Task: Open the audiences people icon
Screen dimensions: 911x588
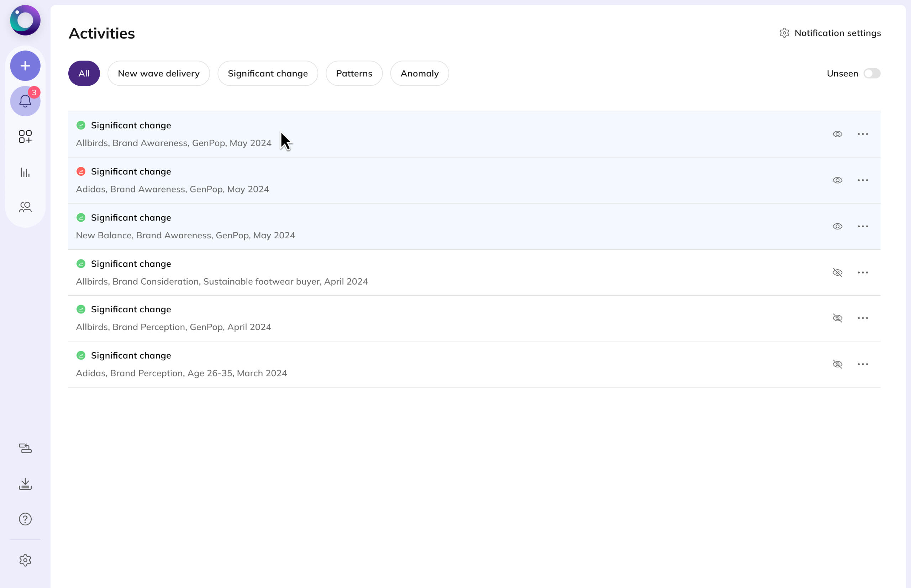Action: [x=25, y=207]
